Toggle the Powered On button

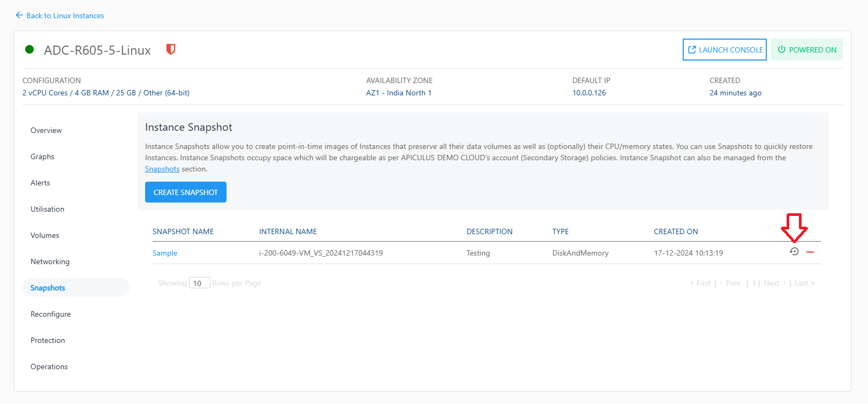coord(806,50)
